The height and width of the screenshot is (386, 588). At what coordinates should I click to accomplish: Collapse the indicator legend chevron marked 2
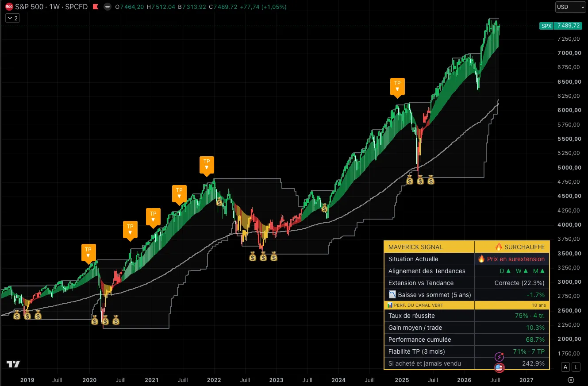tap(12, 18)
